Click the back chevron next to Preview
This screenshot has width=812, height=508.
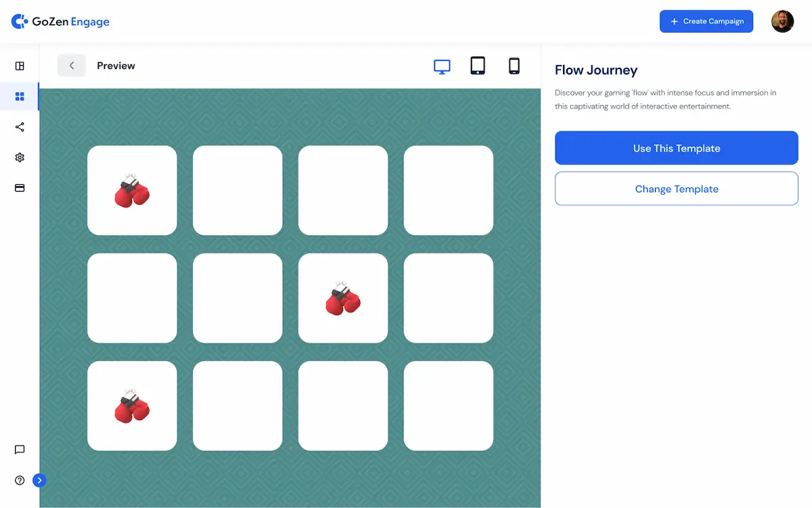(72, 65)
